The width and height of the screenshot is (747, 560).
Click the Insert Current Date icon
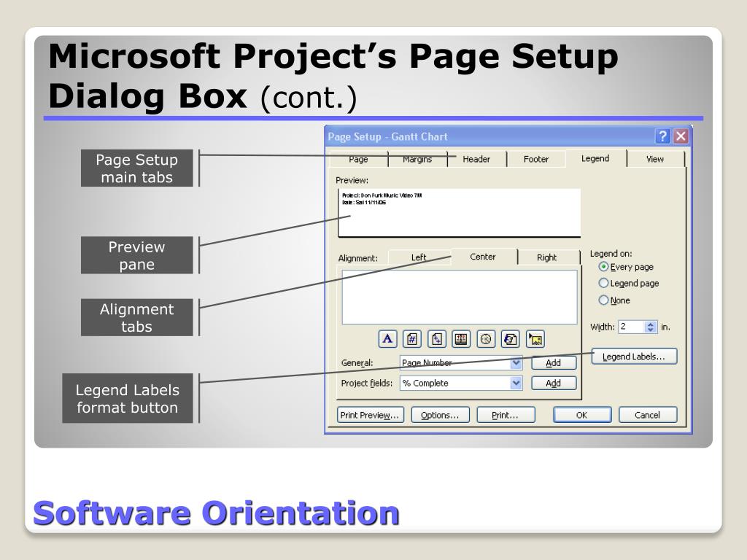tap(461, 339)
